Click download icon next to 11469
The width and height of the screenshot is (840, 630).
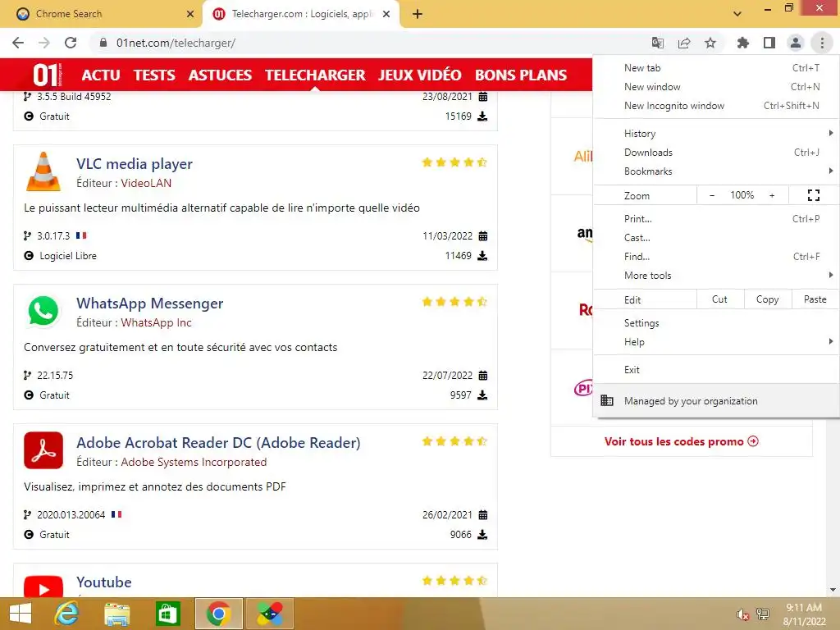coord(482,256)
